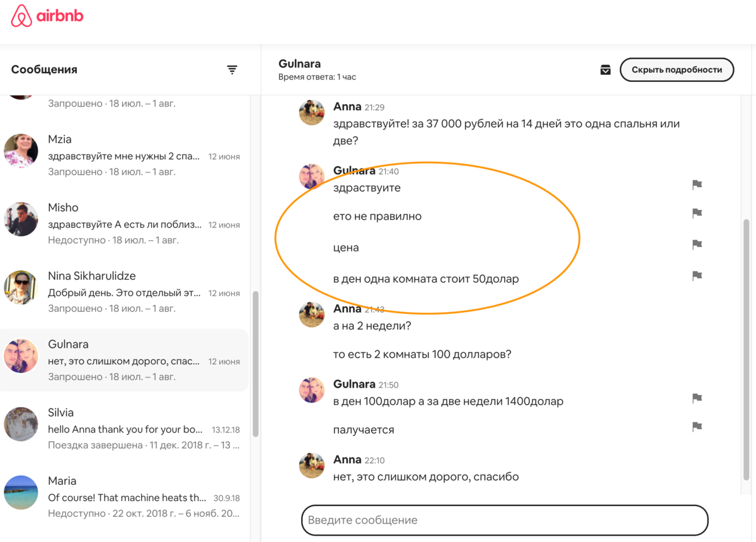The image size is (756, 542).
Task: Click Nina Sikharulidze's avatar photo
Action: [x=21, y=287]
